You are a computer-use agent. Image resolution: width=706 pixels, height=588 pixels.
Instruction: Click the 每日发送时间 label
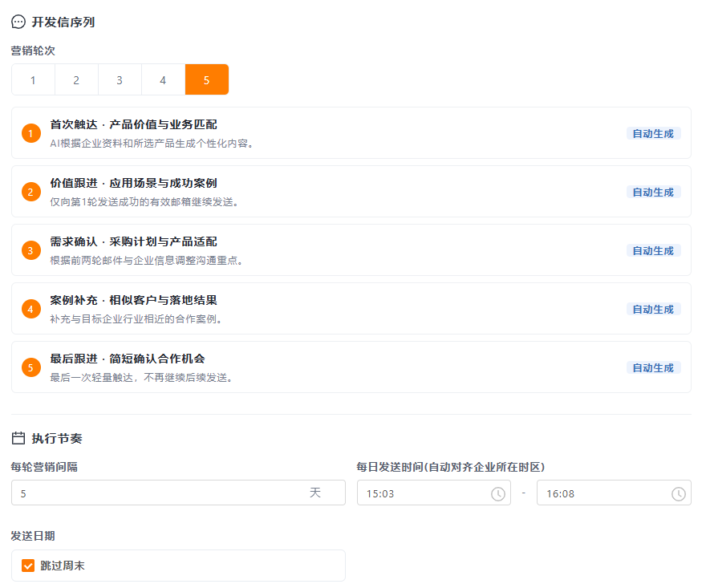451,467
